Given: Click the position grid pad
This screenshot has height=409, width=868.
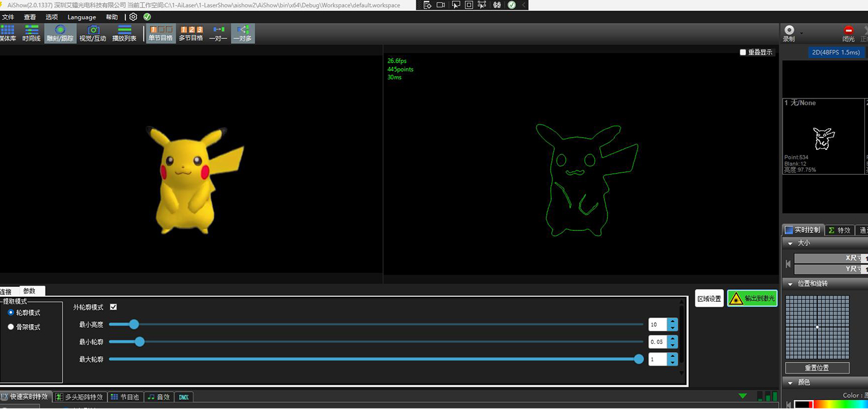Looking at the screenshot, I should [817, 327].
